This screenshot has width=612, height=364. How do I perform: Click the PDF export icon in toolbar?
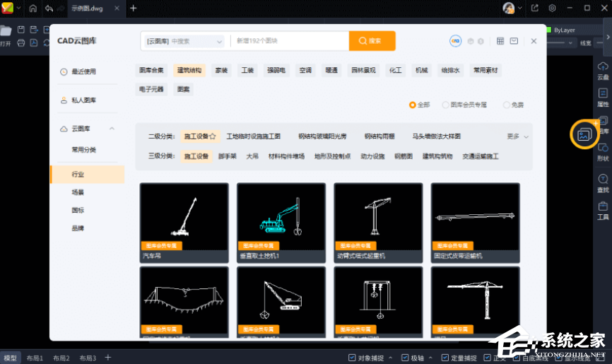pyautogui.click(x=34, y=43)
